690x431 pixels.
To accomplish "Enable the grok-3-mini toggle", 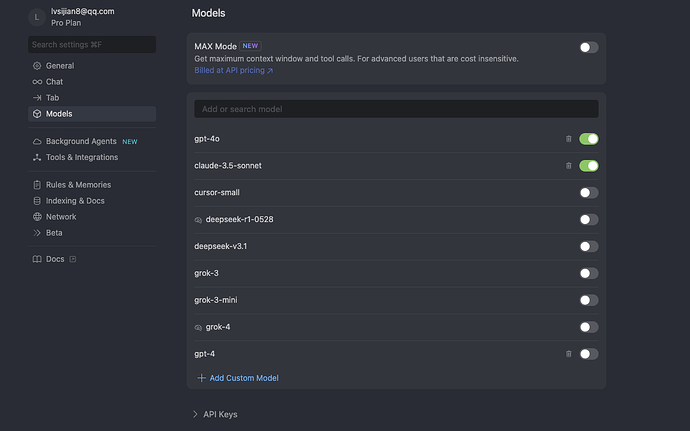I will (589, 300).
